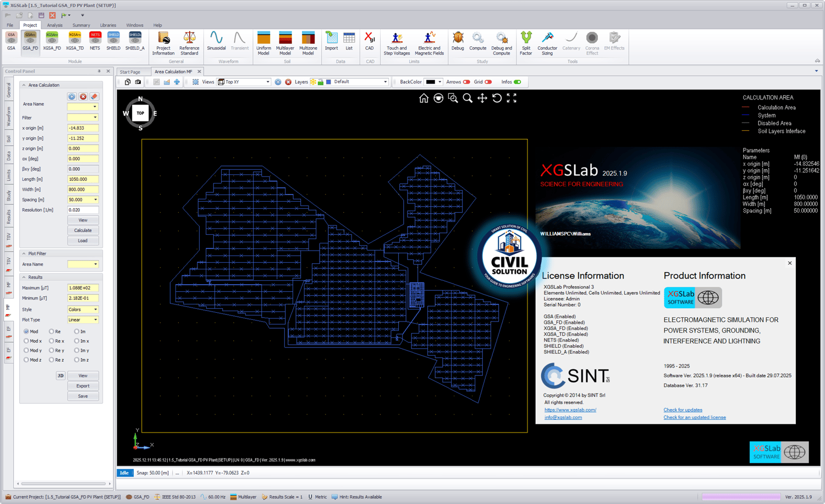Viewport: 825px width, 504px height.
Task: Click the BackColor black swatch
Action: [x=431, y=82]
